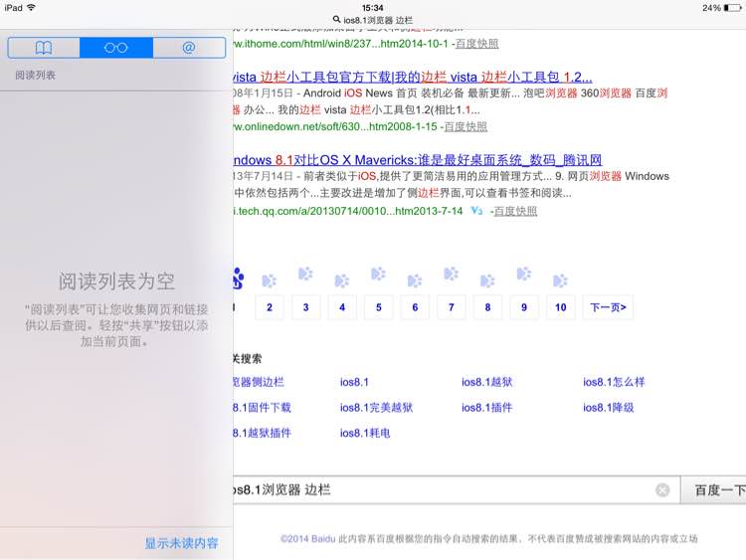Open related search 览器侧边栏
Screen dimensions: 746x560
pyautogui.click(x=259, y=382)
